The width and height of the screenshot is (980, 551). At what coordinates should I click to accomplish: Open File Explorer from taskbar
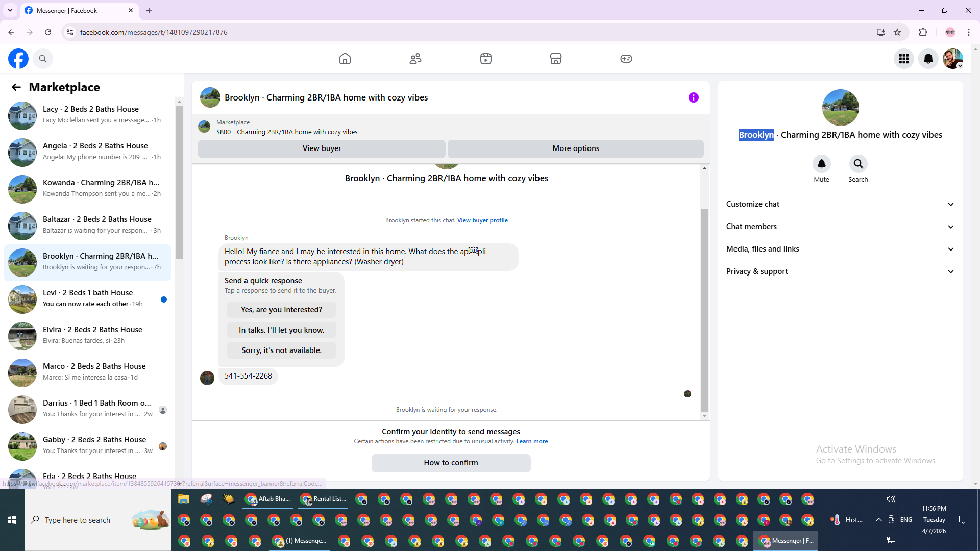[184, 499]
